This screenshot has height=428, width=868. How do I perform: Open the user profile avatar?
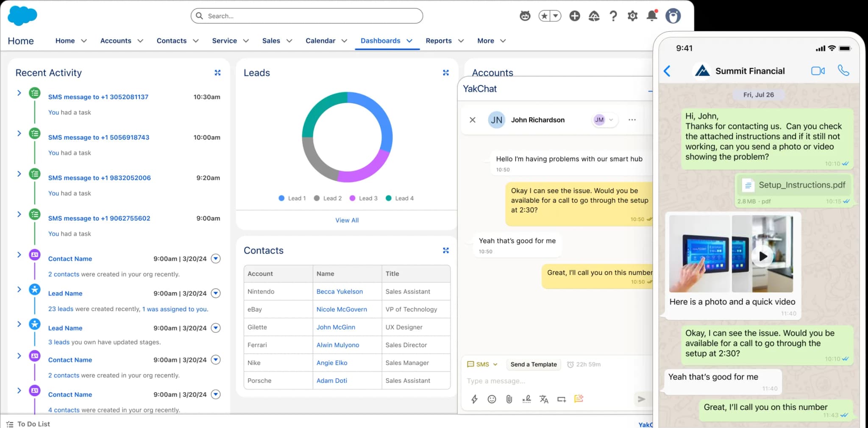click(673, 16)
